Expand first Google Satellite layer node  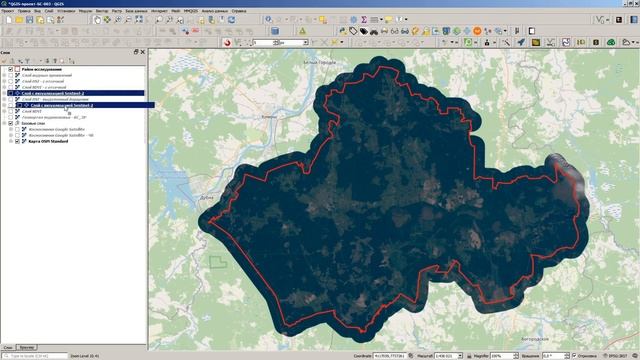click(11, 129)
